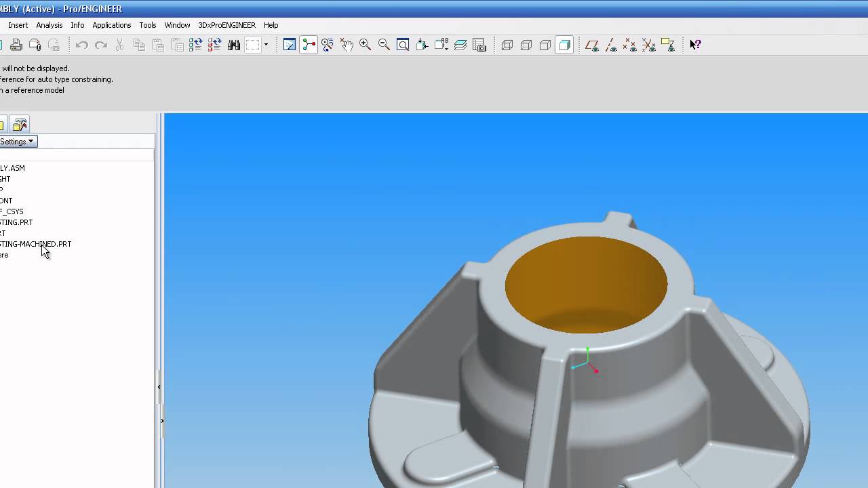
Task: Click the Copy icon
Action: pyautogui.click(x=139, y=45)
